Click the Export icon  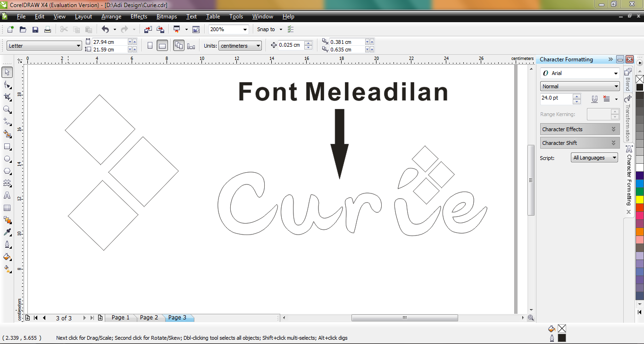coord(160,29)
